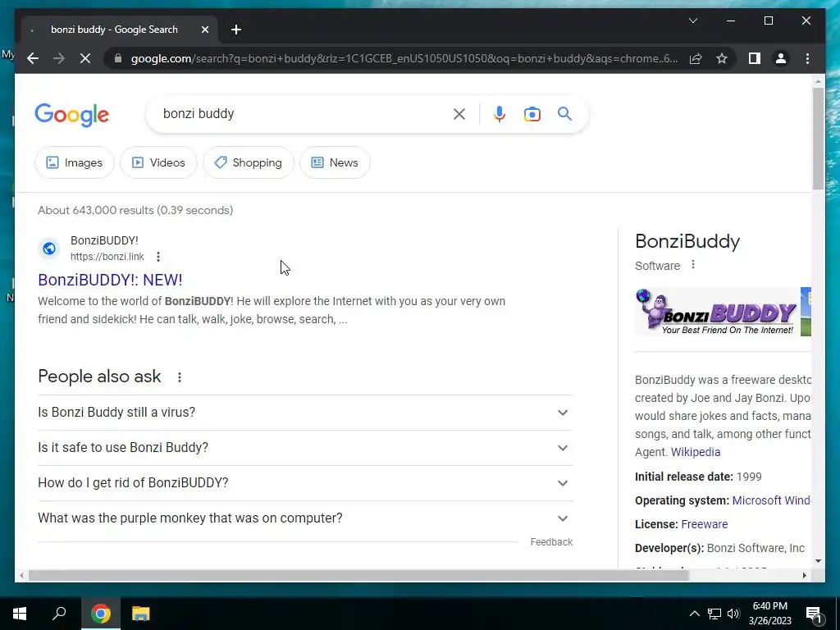Viewport: 840px width, 630px height.
Task: Open the notification center
Action: tap(814, 614)
